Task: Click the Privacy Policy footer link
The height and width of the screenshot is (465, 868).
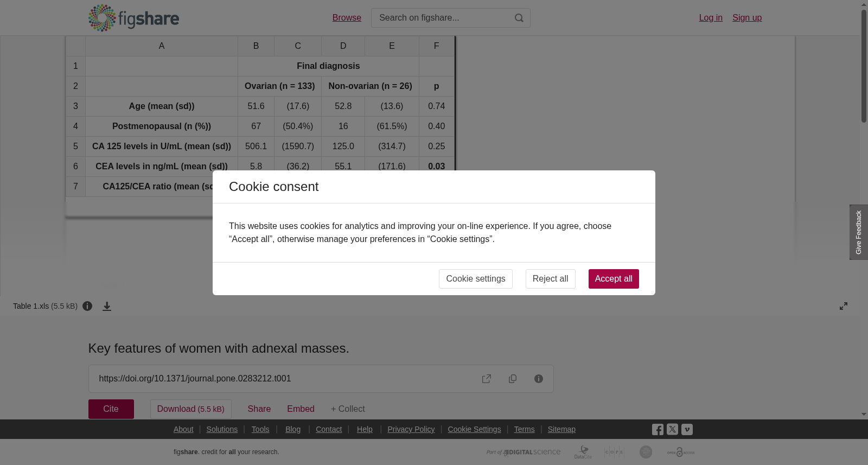Action: 411,429
